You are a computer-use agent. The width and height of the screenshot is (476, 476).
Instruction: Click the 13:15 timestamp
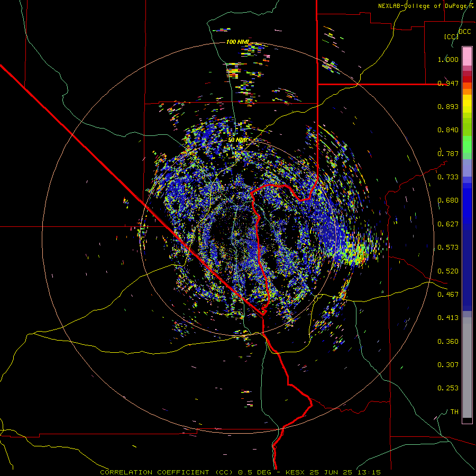pyautogui.click(x=368, y=472)
